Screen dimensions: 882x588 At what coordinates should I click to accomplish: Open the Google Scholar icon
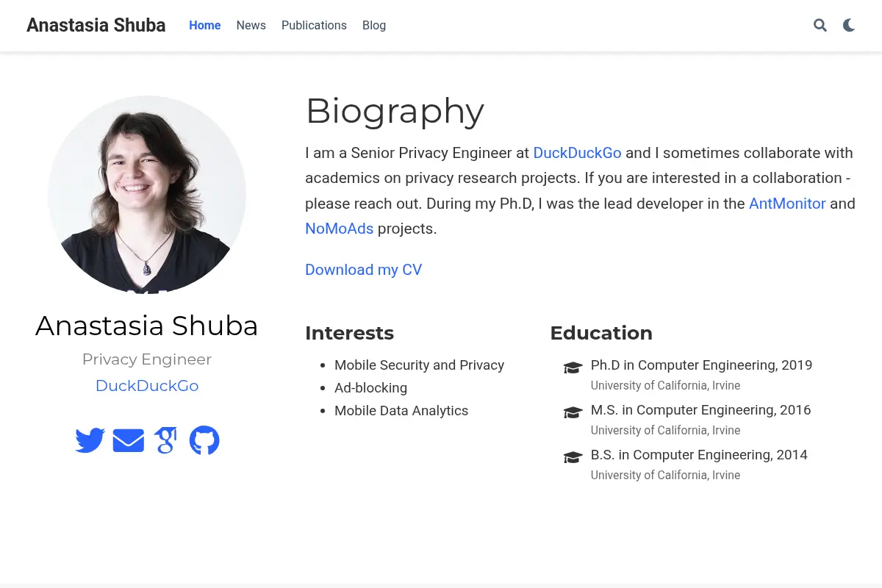166,440
